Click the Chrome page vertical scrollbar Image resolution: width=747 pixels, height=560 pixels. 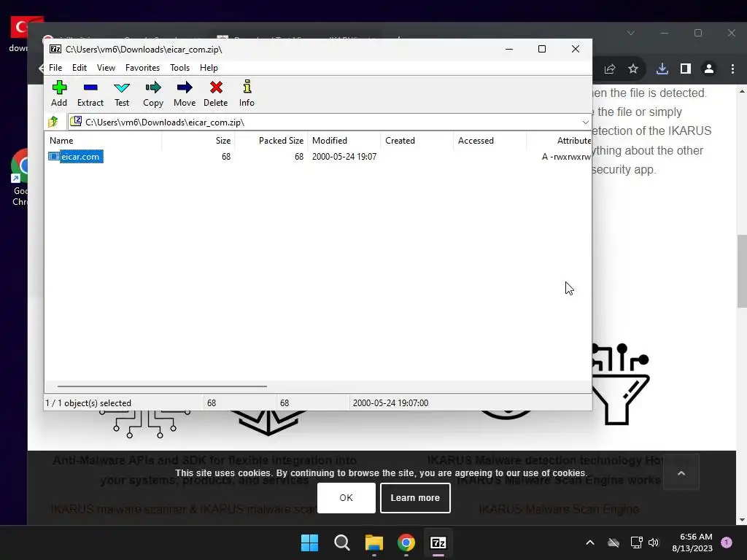pos(742,271)
